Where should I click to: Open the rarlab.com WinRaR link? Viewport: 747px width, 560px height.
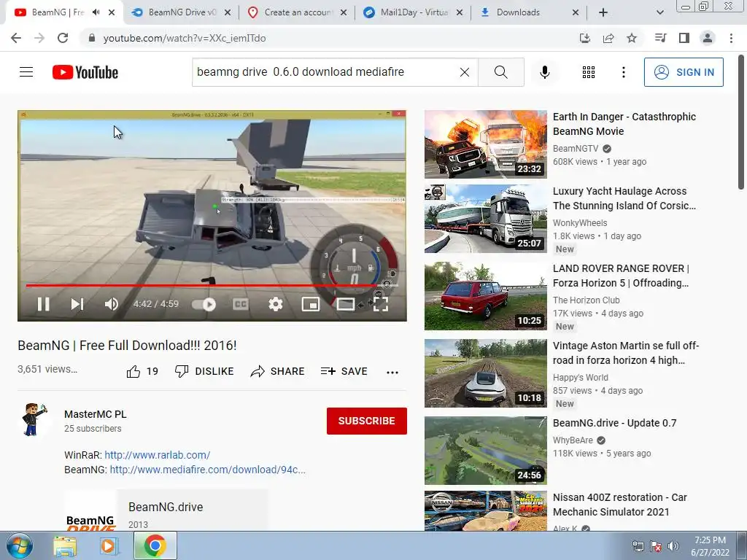pos(158,455)
